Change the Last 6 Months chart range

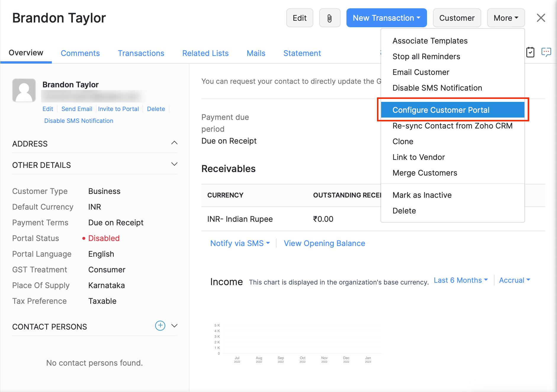pyautogui.click(x=460, y=280)
